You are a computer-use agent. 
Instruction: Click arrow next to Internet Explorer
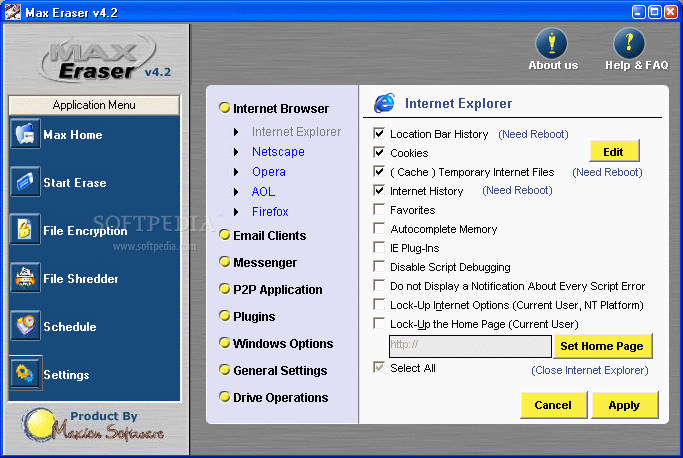click(236, 132)
